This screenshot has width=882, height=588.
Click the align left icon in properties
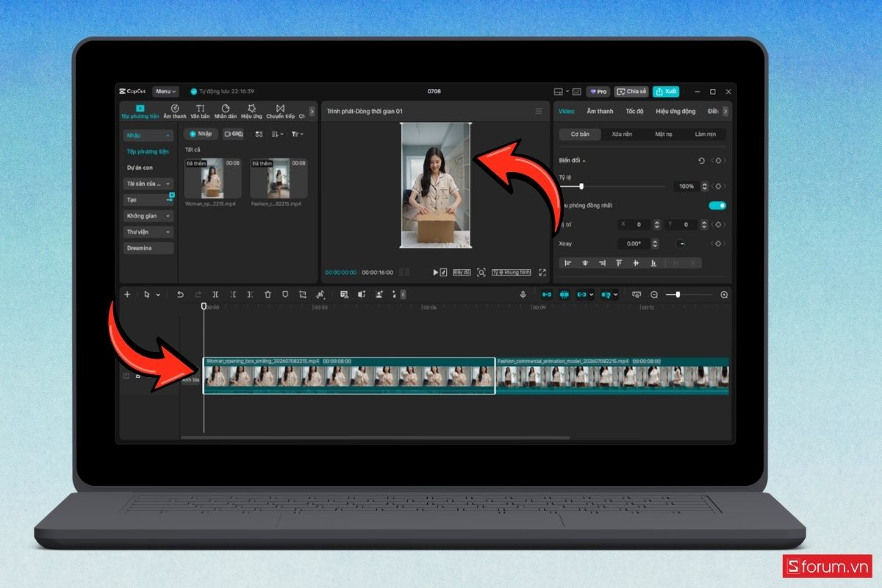[x=568, y=262]
